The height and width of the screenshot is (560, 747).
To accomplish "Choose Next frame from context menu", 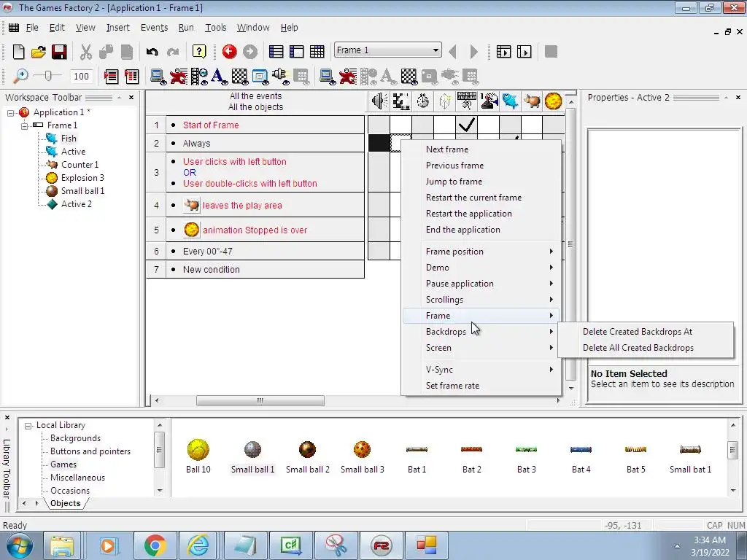I will click(x=481, y=149).
